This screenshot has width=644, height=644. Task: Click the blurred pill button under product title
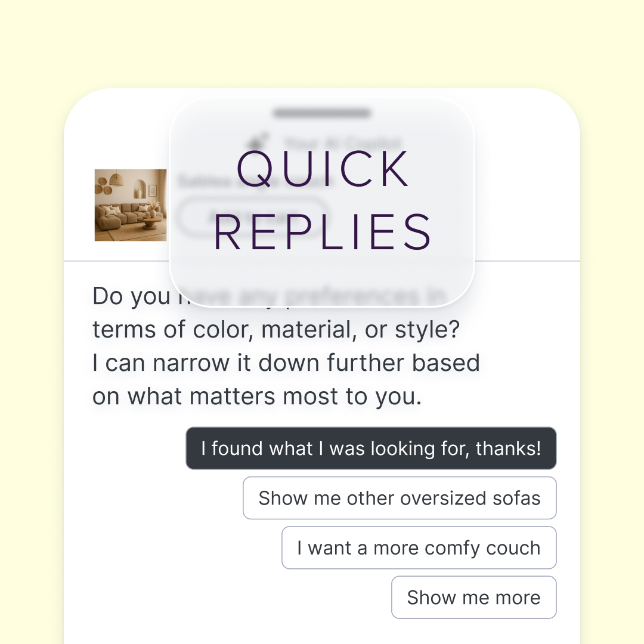[253, 216]
